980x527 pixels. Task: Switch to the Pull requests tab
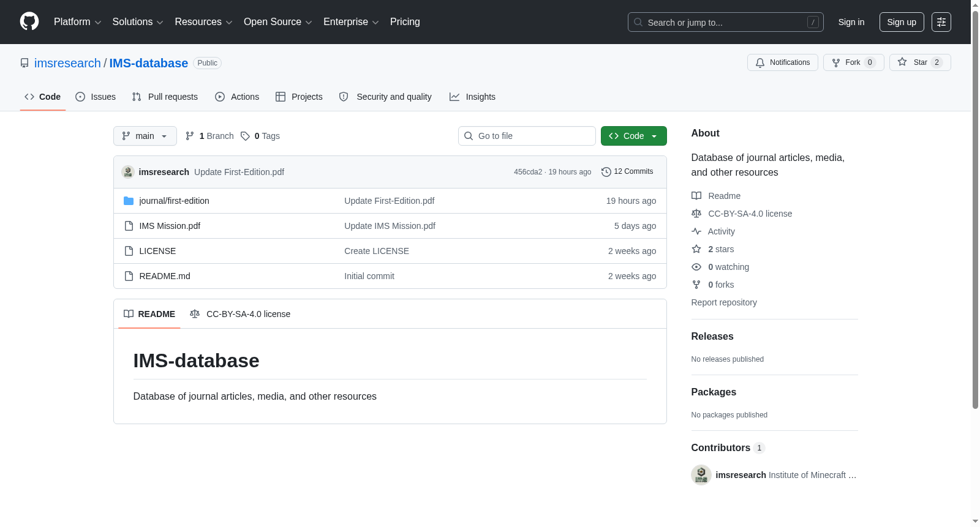165,97
